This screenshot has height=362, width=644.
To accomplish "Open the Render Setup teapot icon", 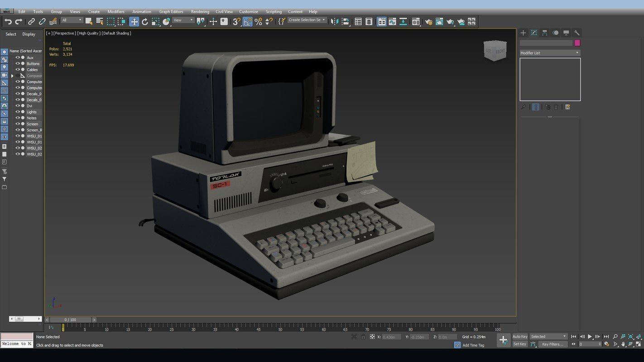I will [x=428, y=21].
